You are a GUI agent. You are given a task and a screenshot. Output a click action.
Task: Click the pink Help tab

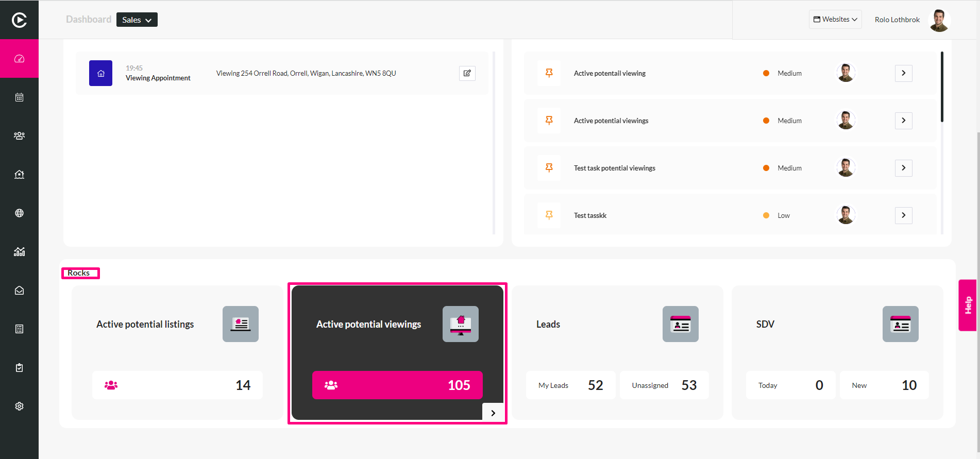tap(968, 305)
